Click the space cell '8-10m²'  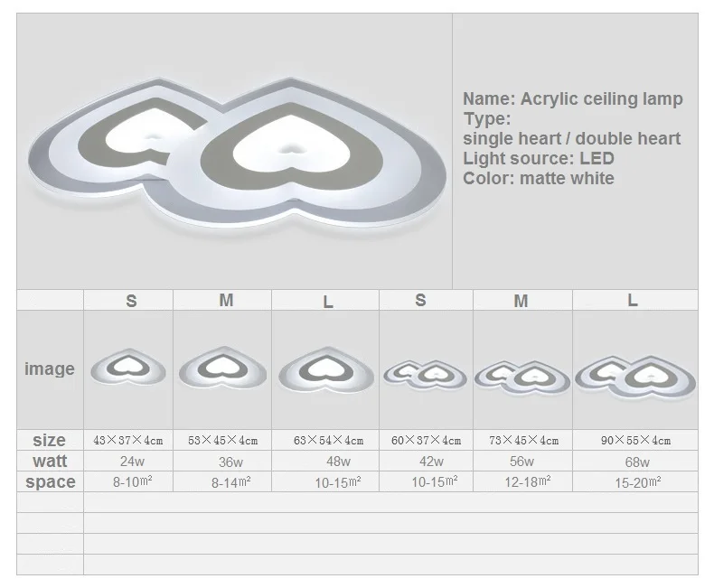click(x=133, y=481)
